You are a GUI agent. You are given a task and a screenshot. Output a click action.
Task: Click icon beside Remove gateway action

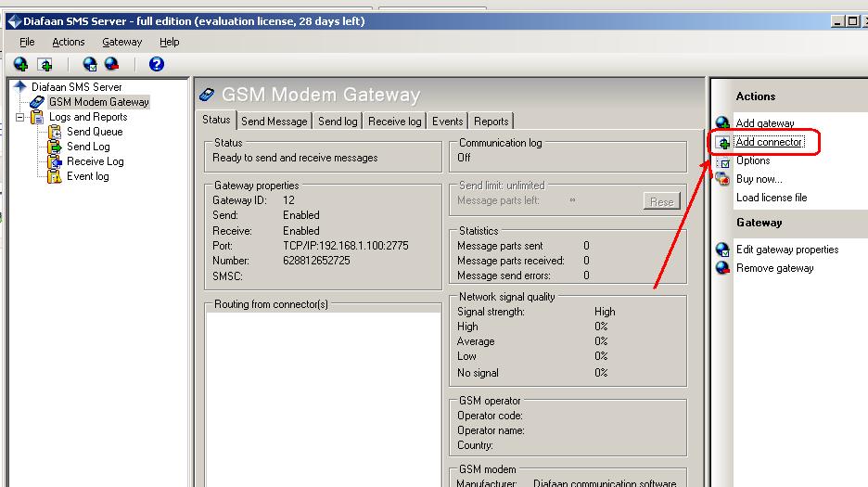point(722,267)
